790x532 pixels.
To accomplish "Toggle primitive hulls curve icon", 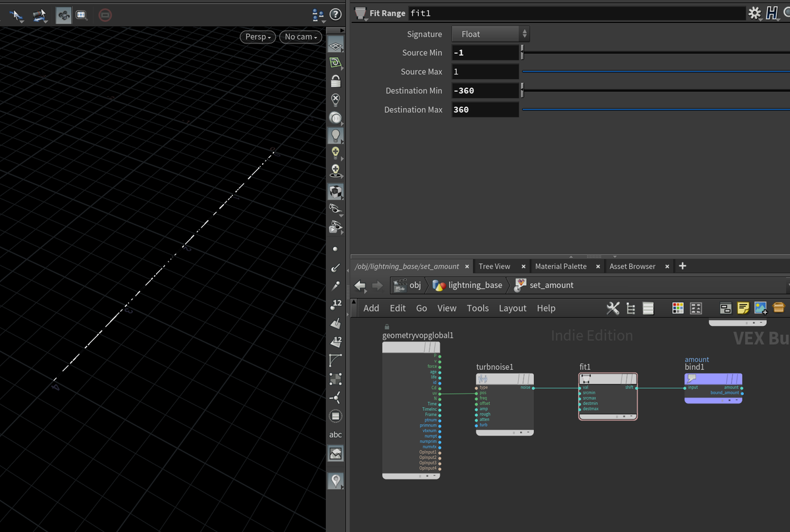I will tap(336, 361).
